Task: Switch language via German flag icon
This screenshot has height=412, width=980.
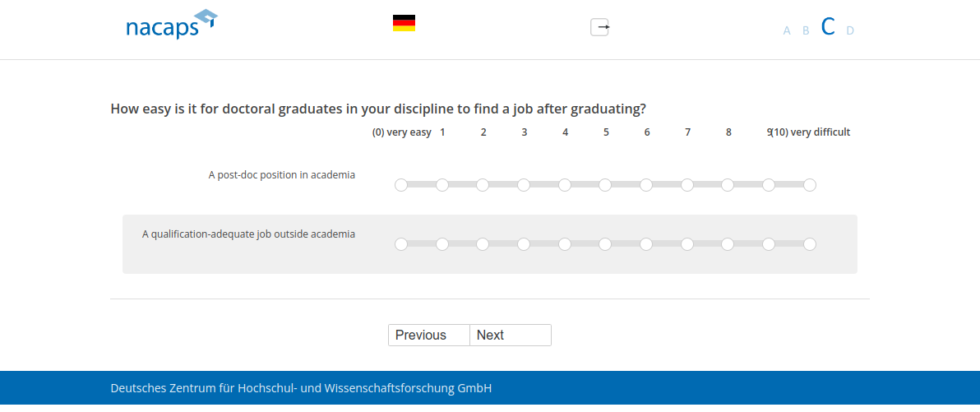Action: [404, 23]
